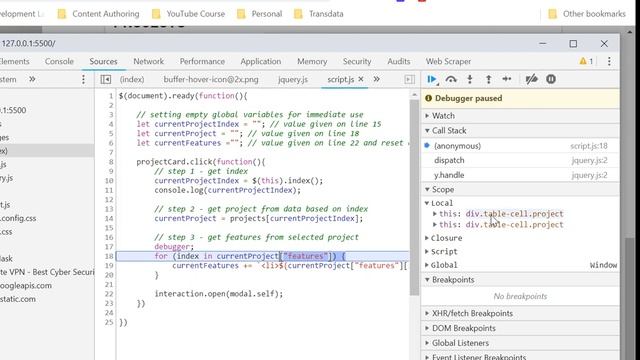Open DevTools customize menu

(x=609, y=61)
